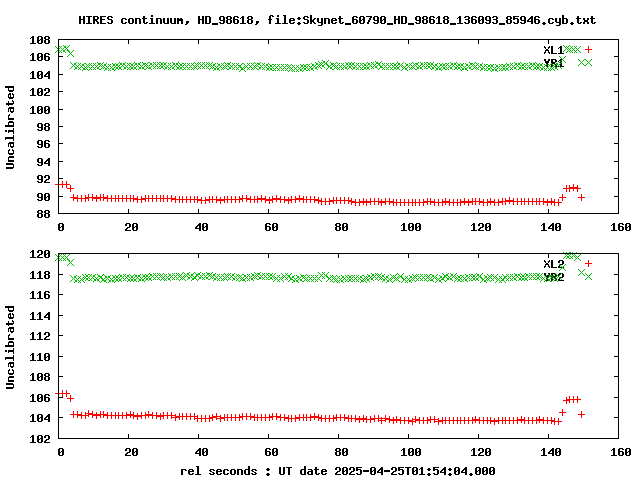Click y-axis tick value 100
The width and height of the screenshot is (640, 480).
pos(40,110)
